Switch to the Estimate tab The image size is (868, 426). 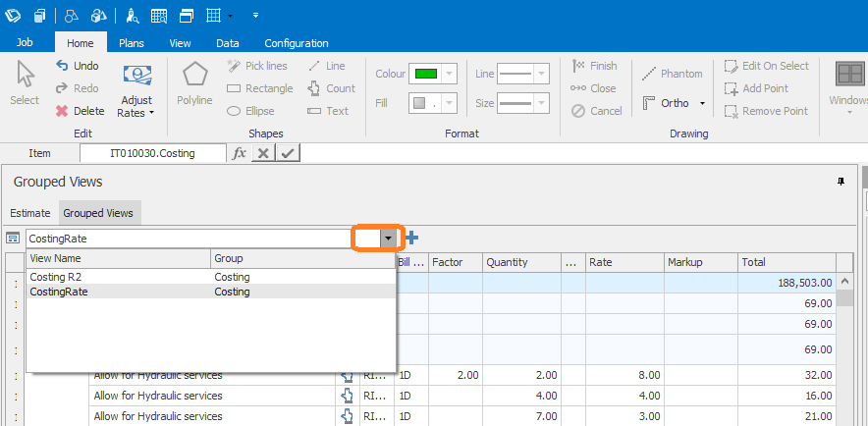tap(29, 213)
